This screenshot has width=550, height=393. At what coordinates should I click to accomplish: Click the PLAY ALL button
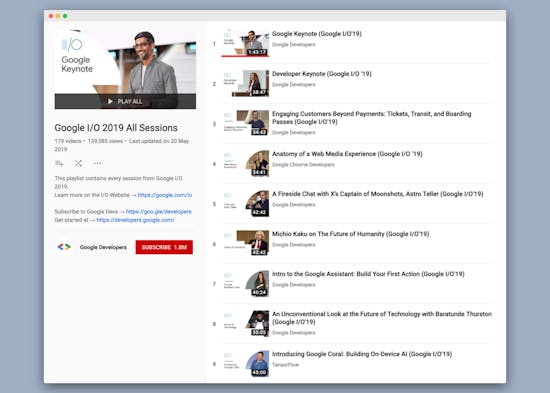[125, 101]
